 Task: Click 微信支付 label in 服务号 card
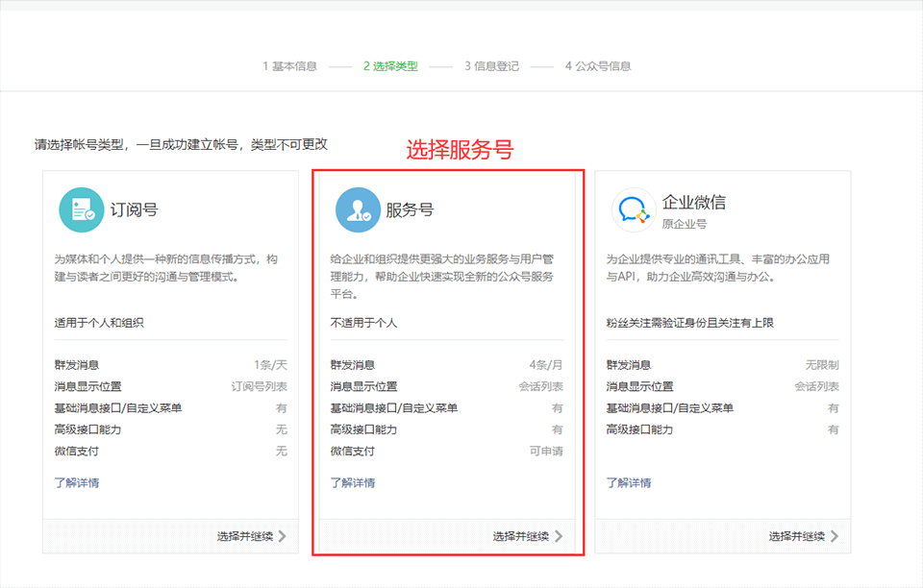pos(353,451)
